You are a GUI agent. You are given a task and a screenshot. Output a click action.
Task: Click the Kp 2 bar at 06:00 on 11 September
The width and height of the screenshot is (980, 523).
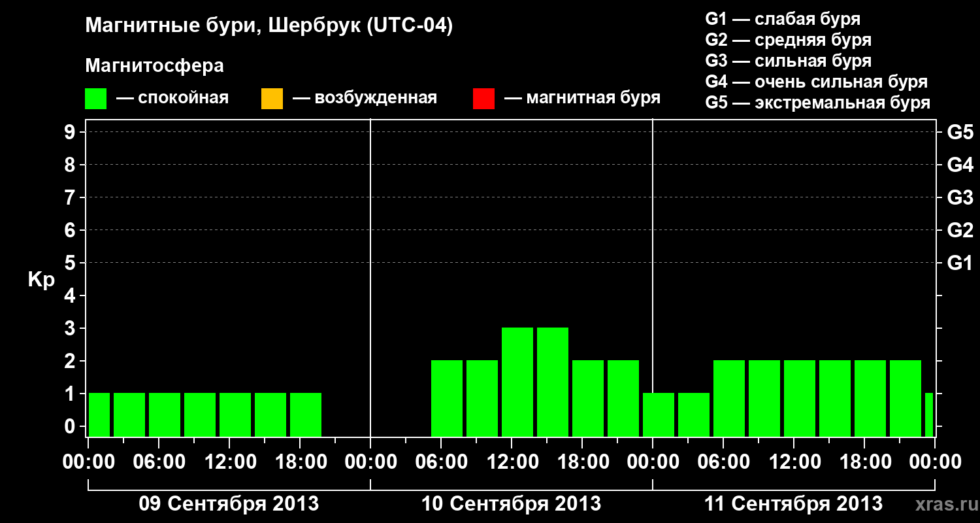729,398
